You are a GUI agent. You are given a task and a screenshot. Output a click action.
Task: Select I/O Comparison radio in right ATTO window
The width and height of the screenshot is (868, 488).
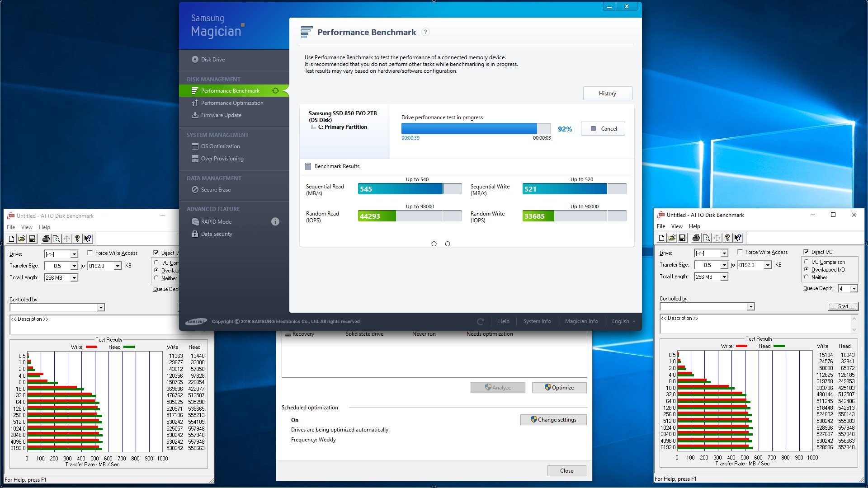pos(806,262)
